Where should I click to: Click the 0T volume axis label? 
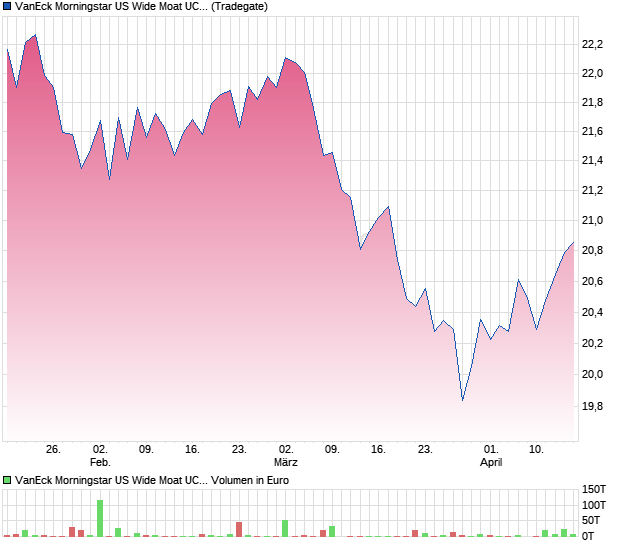point(588,537)
